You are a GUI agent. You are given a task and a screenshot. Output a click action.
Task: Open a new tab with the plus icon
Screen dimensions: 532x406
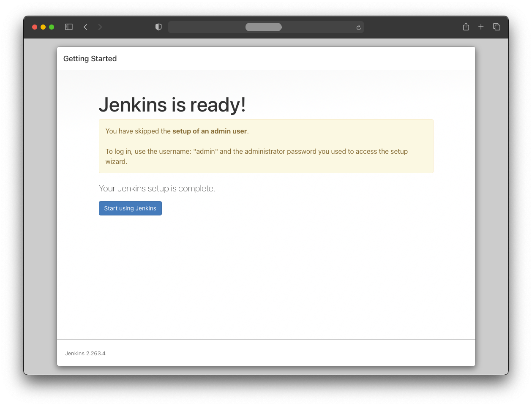click(481, 27)
